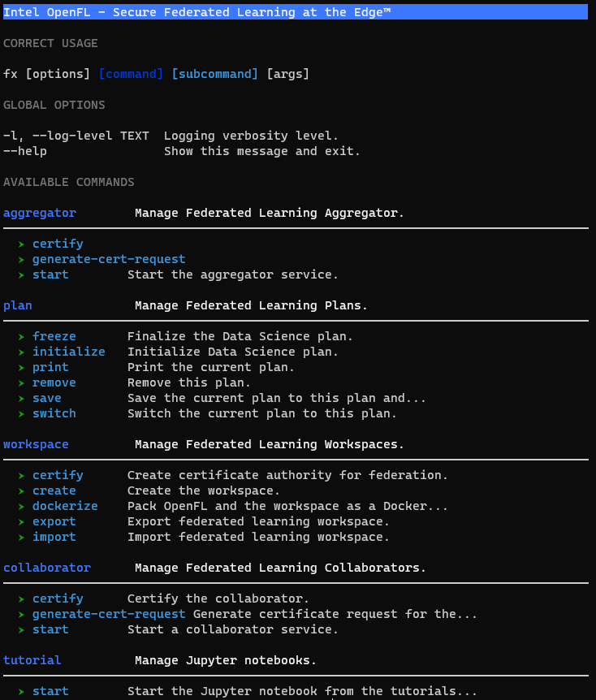Click the -l, --log-level TEXT option

(76, 136)
